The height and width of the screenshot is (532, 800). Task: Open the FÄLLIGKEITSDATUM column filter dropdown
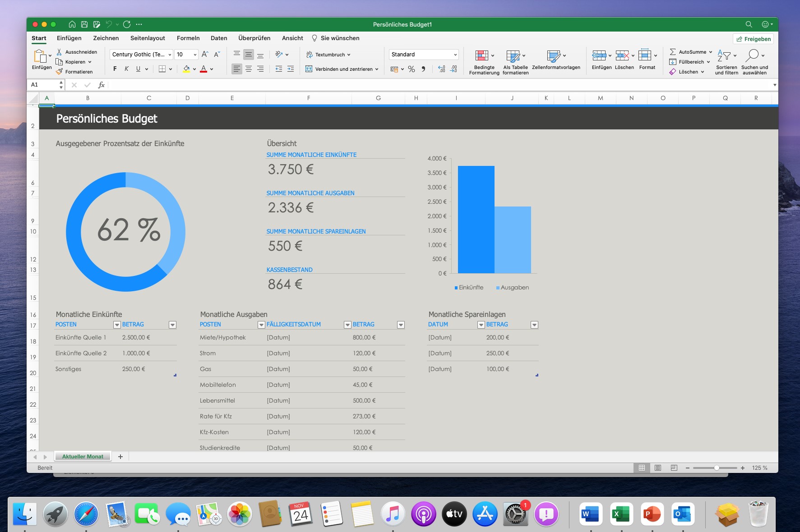347,325
